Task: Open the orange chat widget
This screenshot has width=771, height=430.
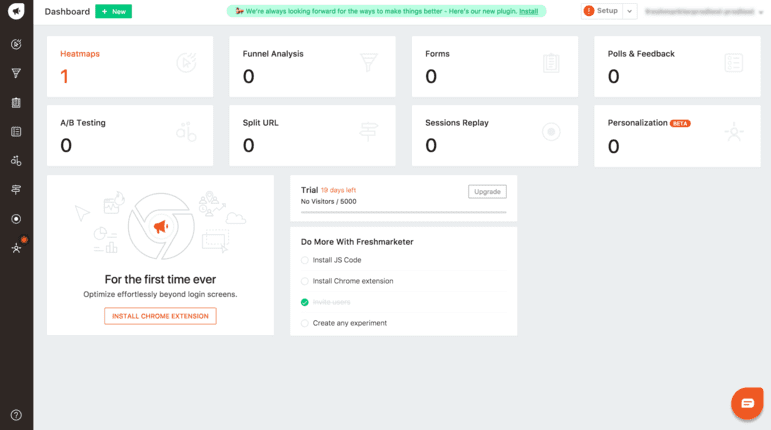Action: [747, 403]
